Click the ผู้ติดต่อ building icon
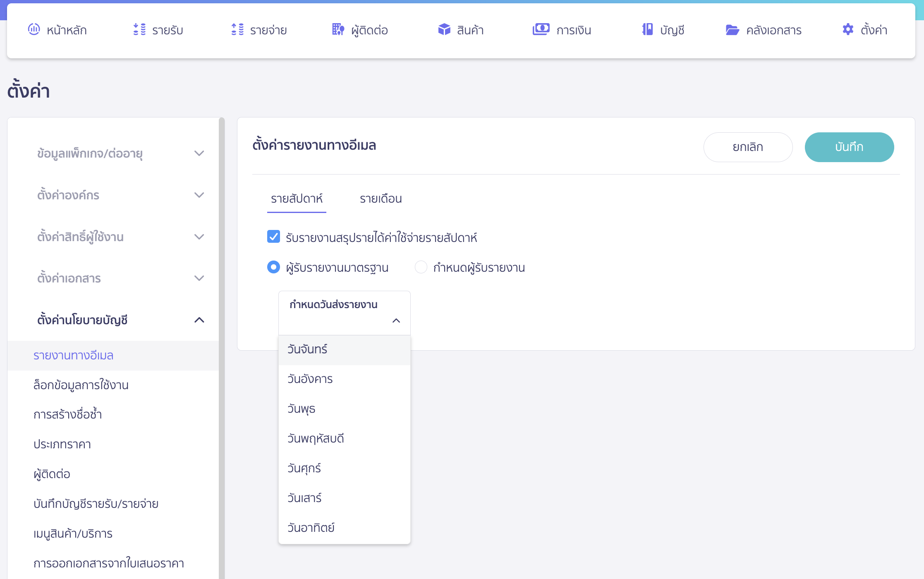 tap(338, 29)
